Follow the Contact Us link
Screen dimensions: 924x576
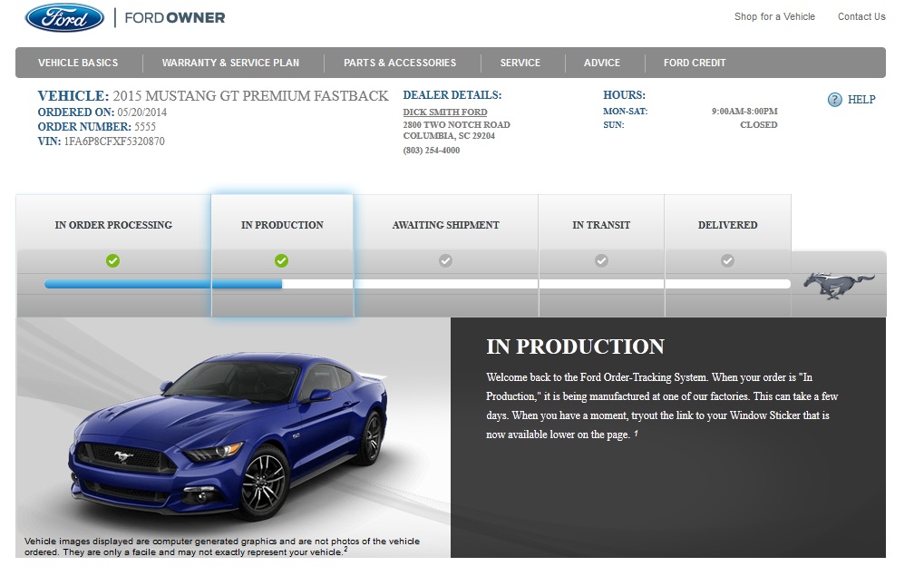point(861,16)
